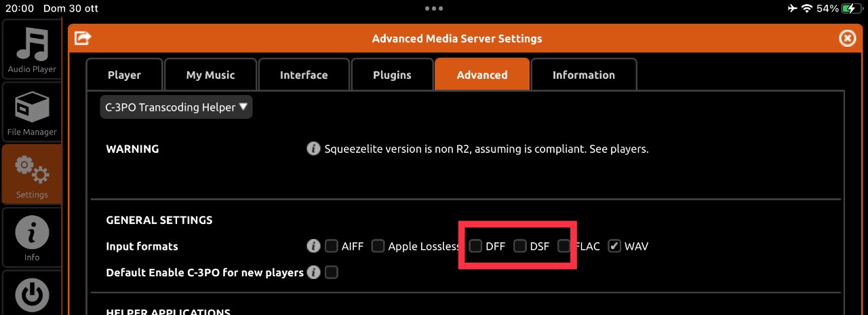Select the Player tab
Screen dimensions: 868x315
click(125, 75)
